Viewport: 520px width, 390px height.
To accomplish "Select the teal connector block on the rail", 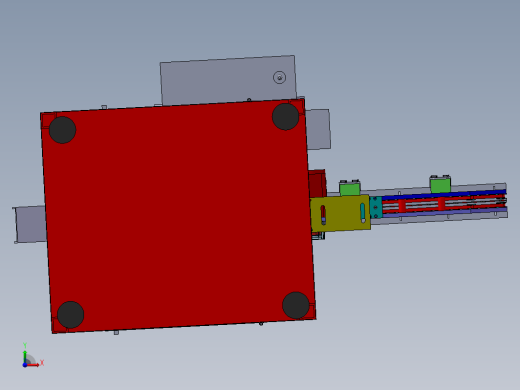I will [376, 207].
